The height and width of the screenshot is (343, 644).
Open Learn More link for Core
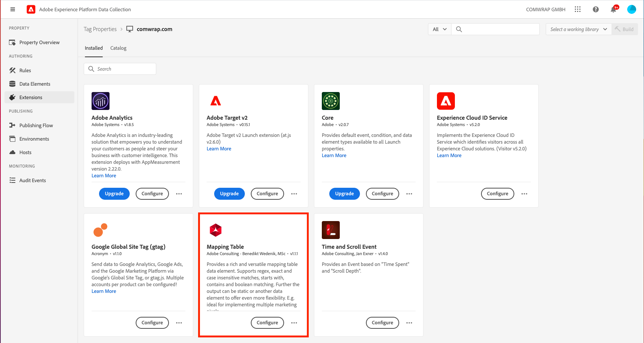coord(334,156)
